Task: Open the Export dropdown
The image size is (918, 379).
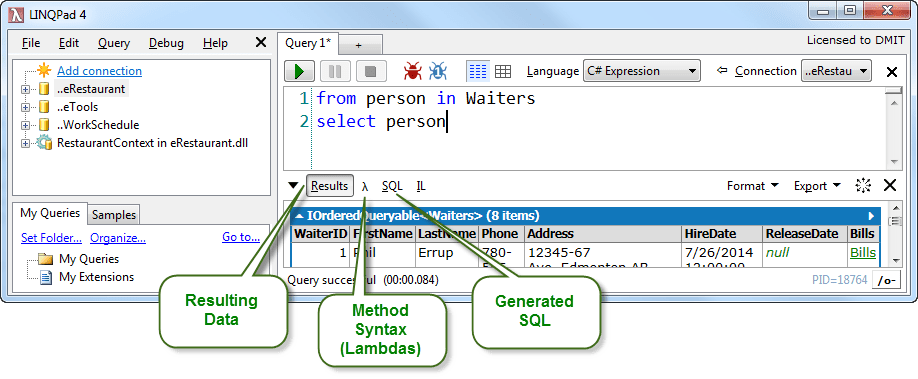Action: [818, 186]
